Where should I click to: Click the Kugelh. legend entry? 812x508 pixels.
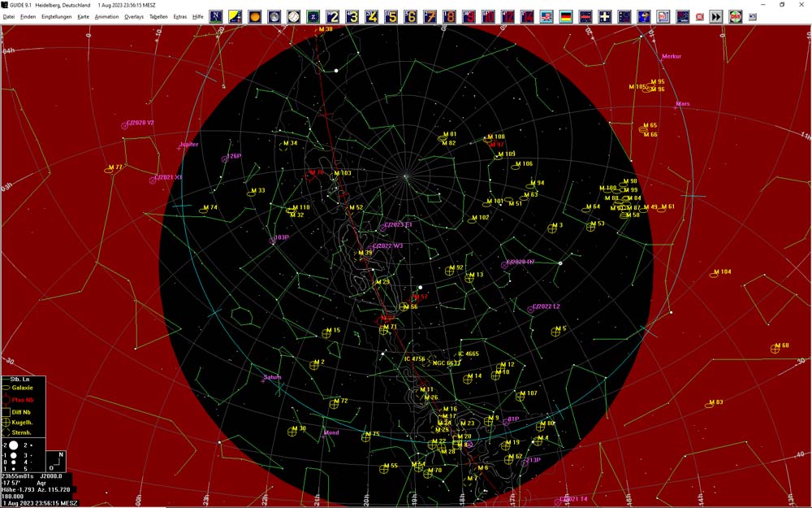tap(22, 423)
